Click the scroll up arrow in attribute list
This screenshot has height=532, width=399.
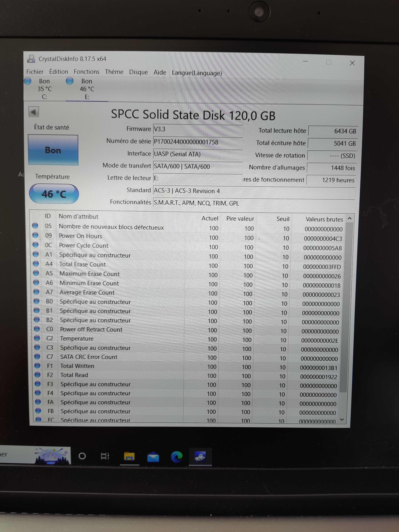click(350, 218)
